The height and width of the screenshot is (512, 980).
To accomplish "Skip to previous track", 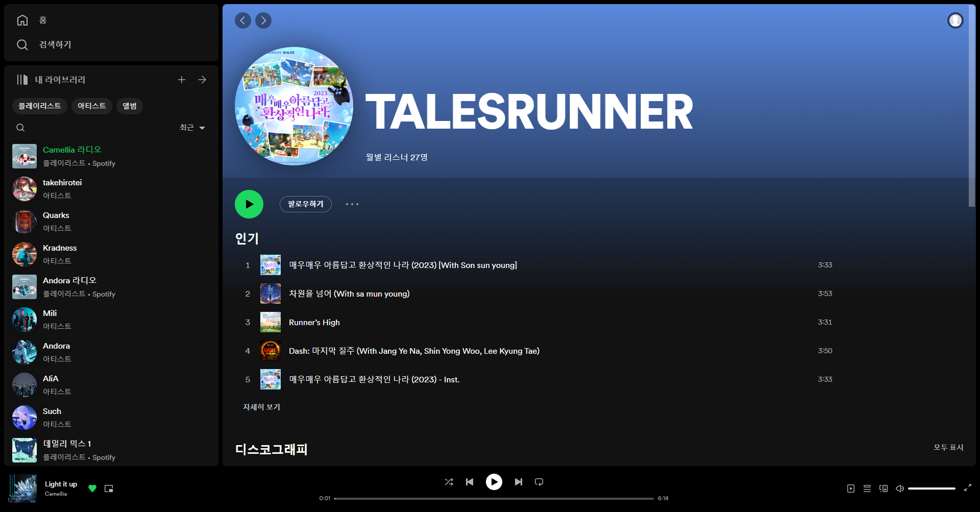I will point(470,482).
